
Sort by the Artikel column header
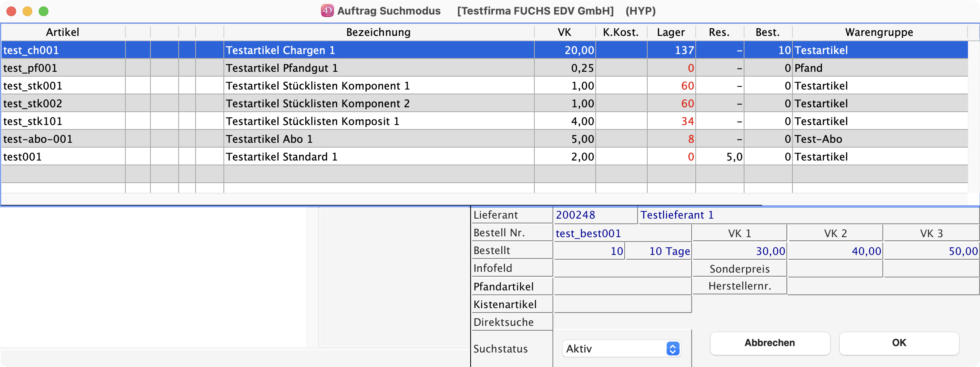tap(63, 32)
